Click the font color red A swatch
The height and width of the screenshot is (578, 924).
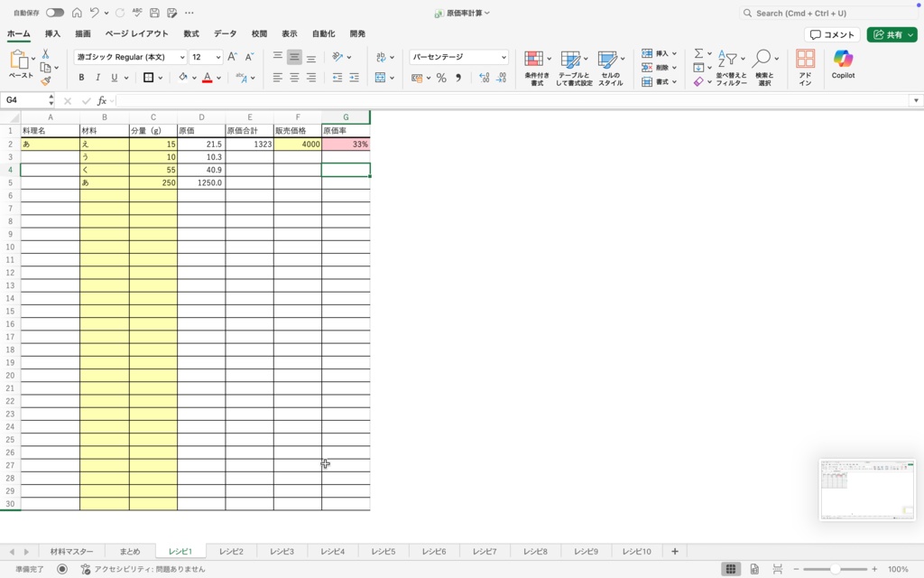pyautogui.click(x=207, y=78)
